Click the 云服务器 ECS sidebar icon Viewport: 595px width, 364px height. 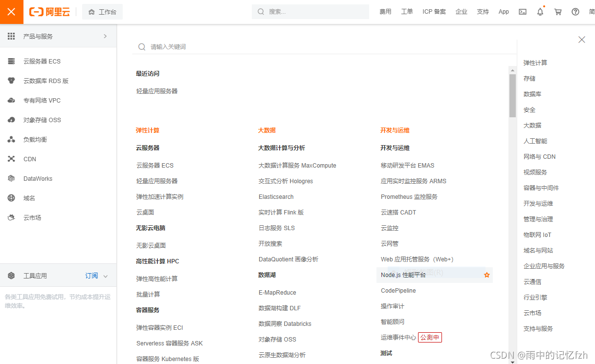click(x=11, y=61)
